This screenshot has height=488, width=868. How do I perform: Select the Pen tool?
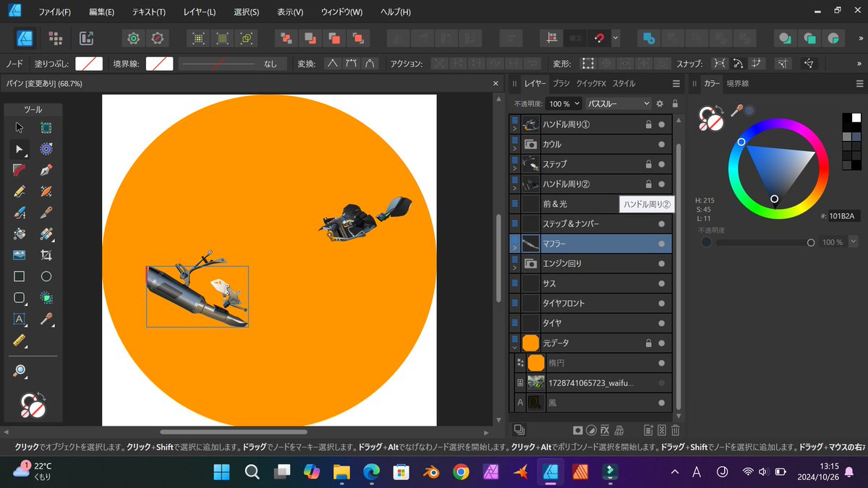[x=46, y=171]
